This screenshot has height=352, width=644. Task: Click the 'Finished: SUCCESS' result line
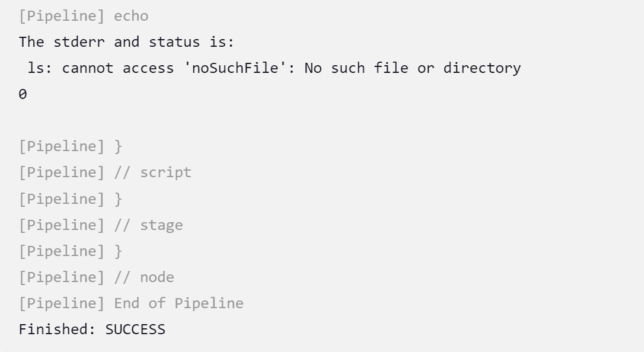pyautogui.click(x=92, y=329)
